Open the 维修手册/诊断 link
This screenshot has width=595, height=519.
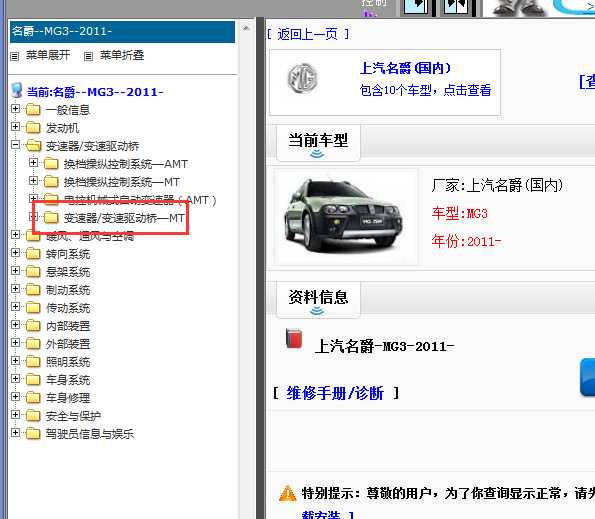tap(335, 393)
